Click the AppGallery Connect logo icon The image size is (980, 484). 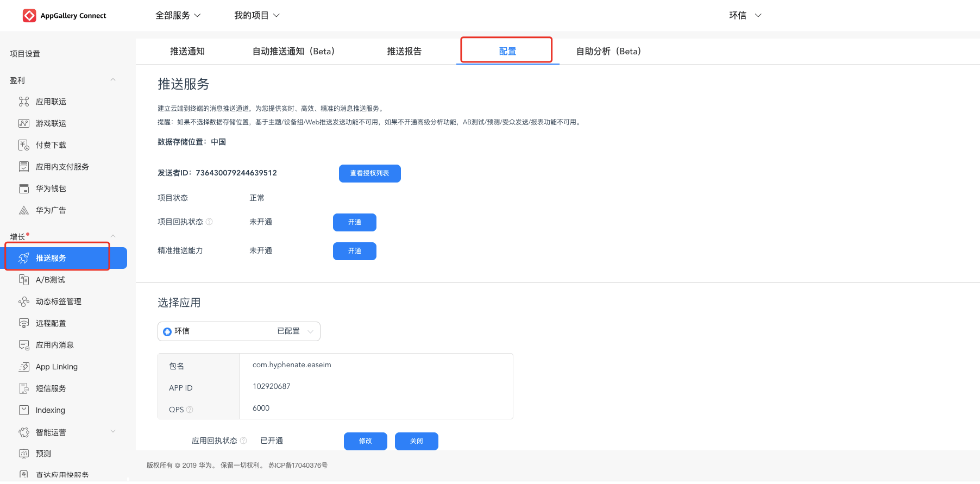(29, 15)
